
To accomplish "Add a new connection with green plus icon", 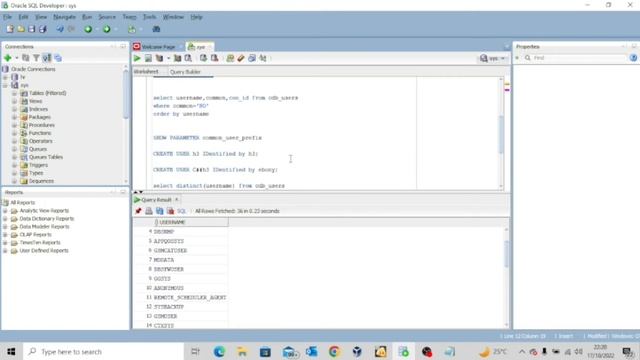I will pos(8,58).
